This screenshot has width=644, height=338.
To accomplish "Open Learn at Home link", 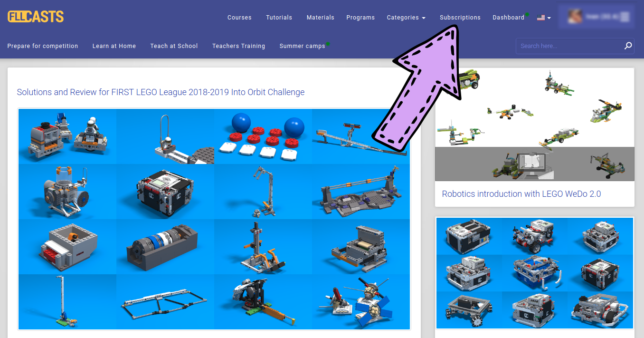I will point(114,46).
